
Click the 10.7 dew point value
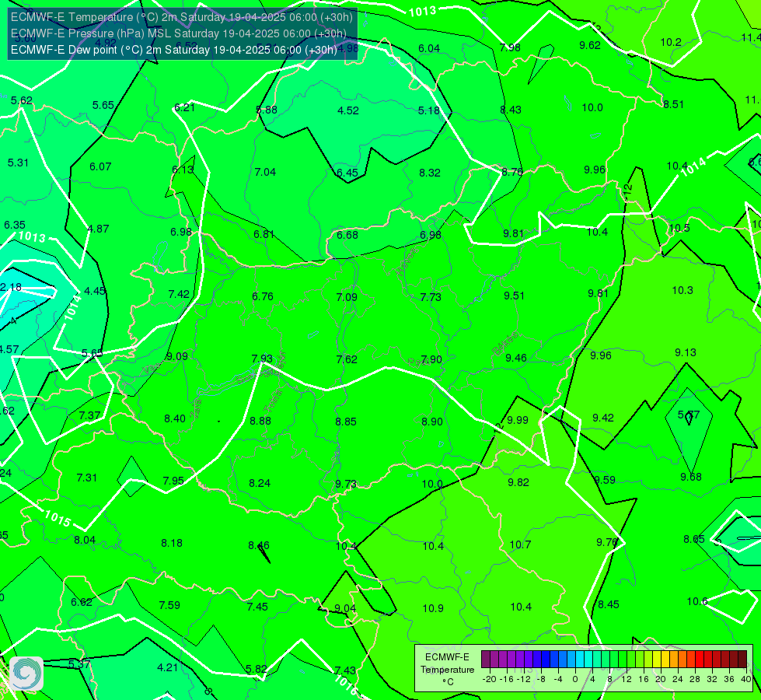click(520, 545)
